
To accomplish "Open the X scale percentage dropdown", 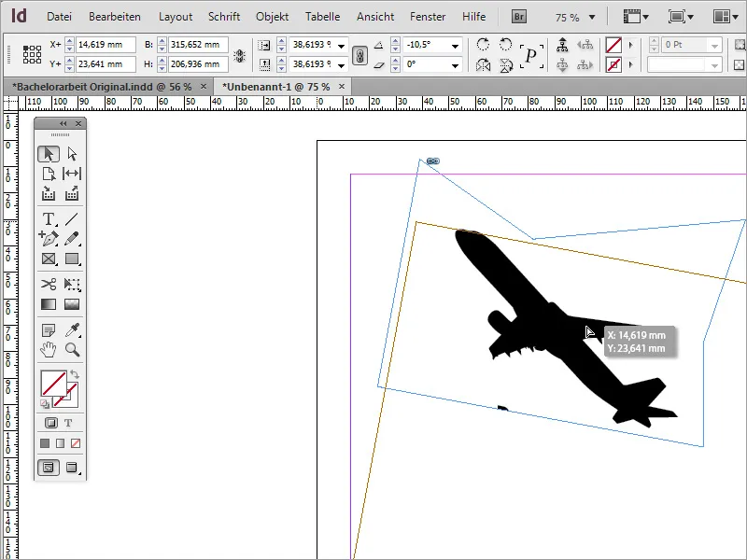I will click(342, 46).
